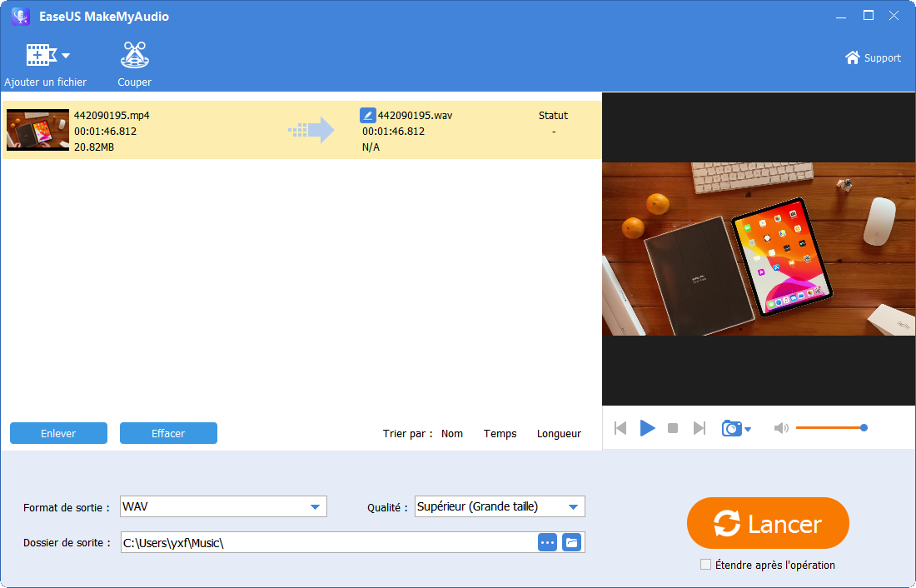This screenshot has width=916, height=588.
Task: Skip to previous track in the player
Action: point(620,428)
